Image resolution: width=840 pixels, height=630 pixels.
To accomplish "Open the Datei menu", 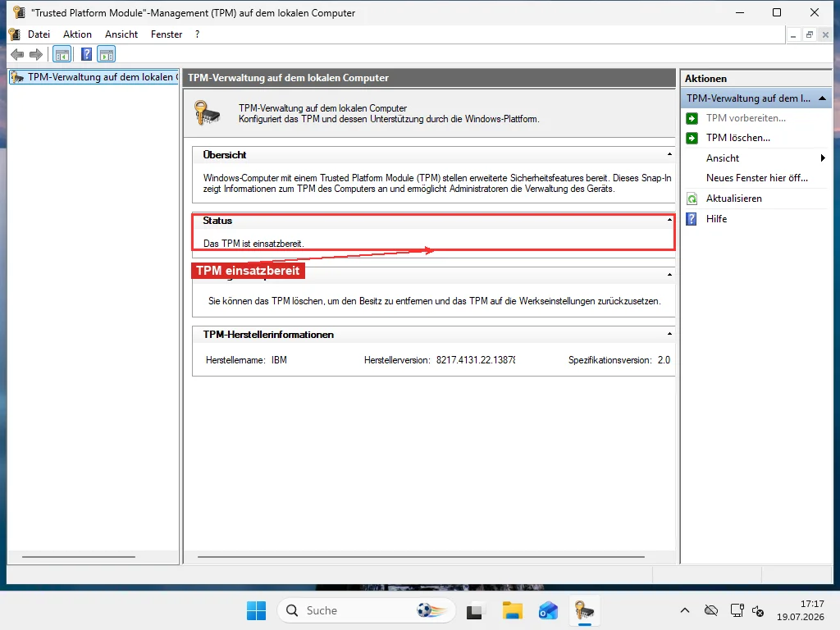I will click(x=39, y=34).
